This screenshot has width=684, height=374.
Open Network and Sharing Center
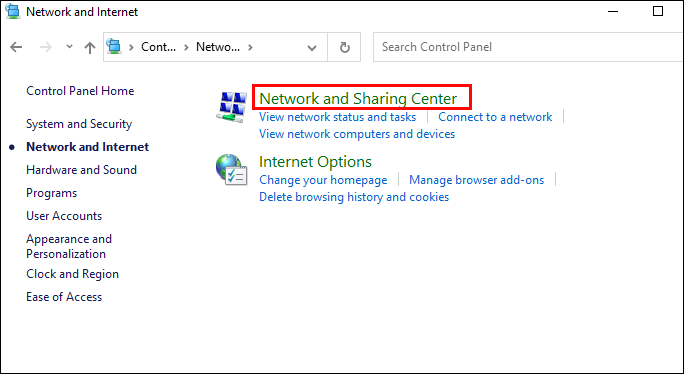358,98
